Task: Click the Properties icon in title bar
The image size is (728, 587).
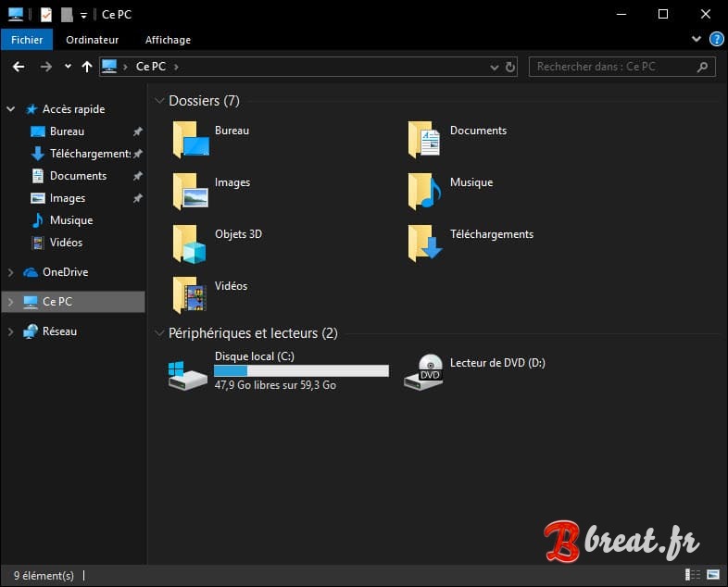Action: coord(46,15)
